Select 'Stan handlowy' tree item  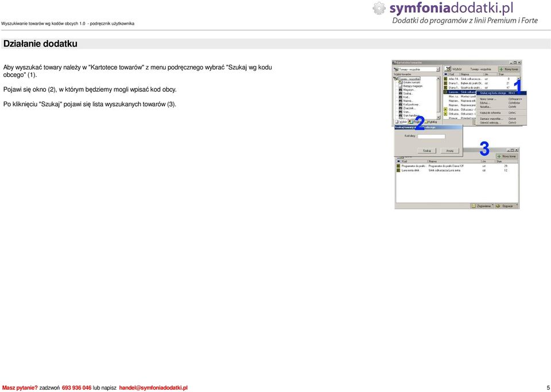410,115
